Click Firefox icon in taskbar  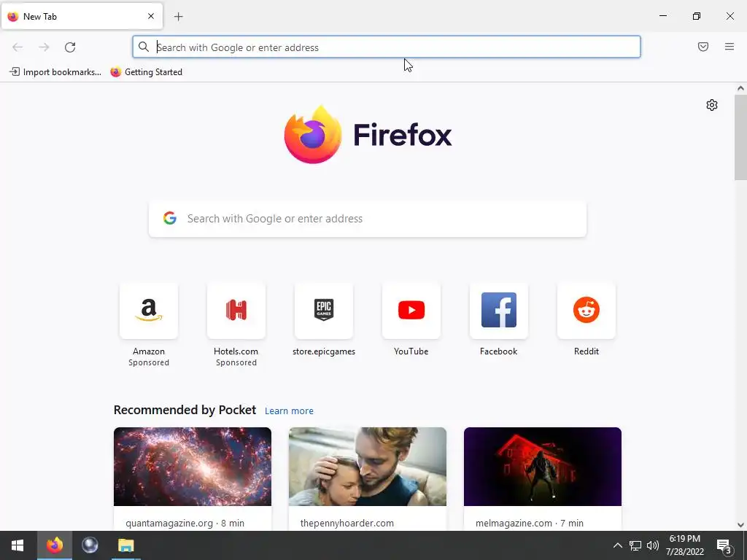pos(54,545)
